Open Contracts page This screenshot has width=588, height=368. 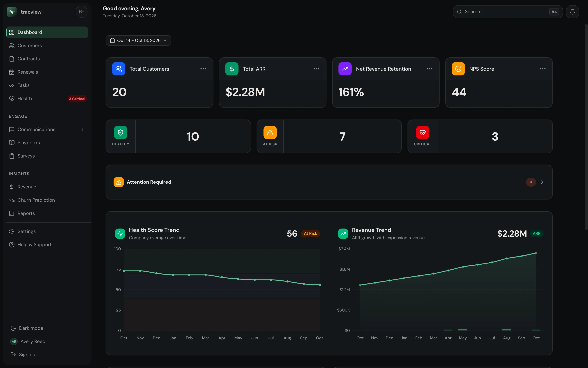click(x=47, y=59)
